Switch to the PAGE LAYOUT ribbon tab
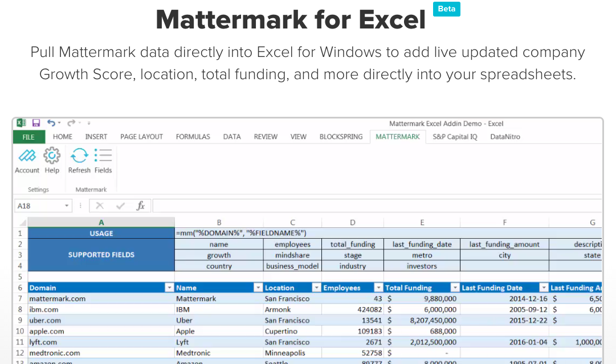Viewport: 616px width, 364px height. (x=141, y=137)
